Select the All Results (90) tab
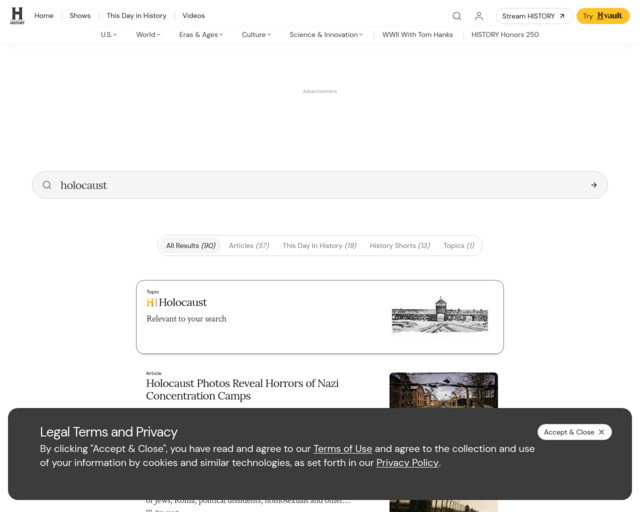640x512 pixels. pos(191,245)
